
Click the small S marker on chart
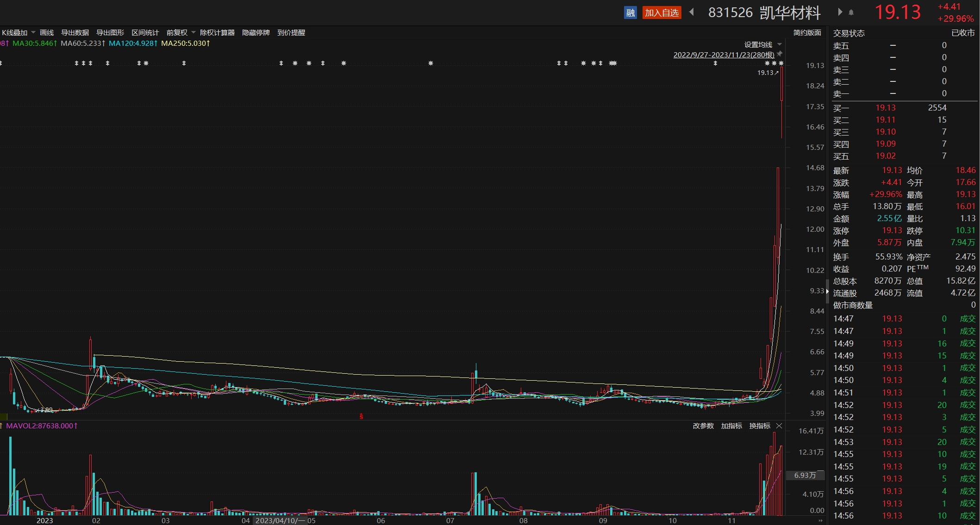point(361,417)
